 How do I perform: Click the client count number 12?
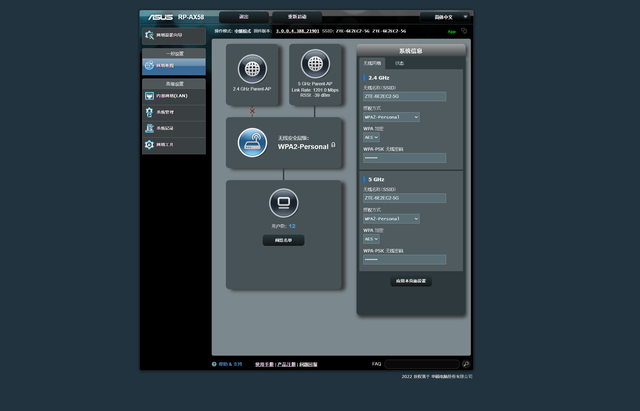pos(292,226)
